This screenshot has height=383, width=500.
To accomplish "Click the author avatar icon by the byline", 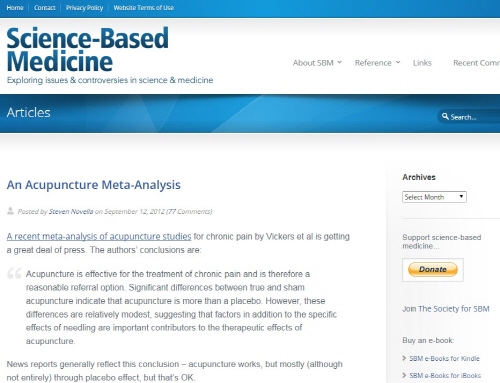I will 11,211.
